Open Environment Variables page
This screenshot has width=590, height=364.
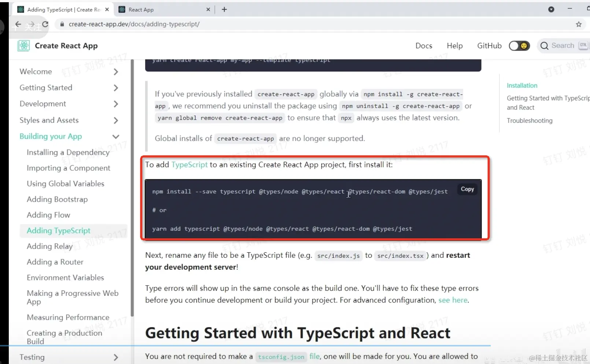[65, 278]
